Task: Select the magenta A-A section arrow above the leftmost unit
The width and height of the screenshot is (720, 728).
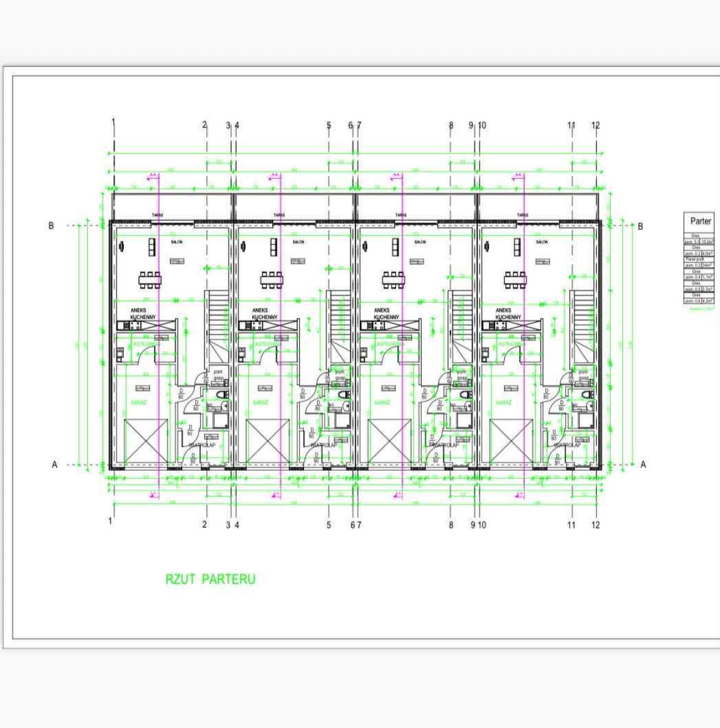Action: click(152, 175)
